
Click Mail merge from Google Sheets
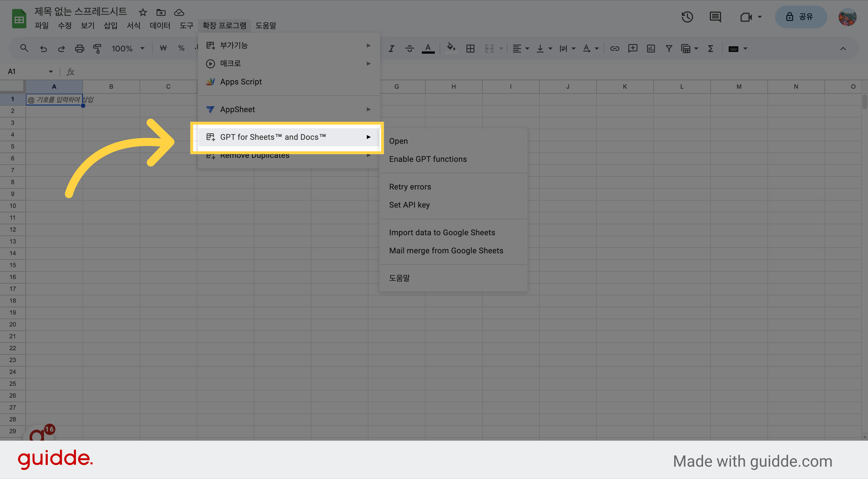coord(453,251)
